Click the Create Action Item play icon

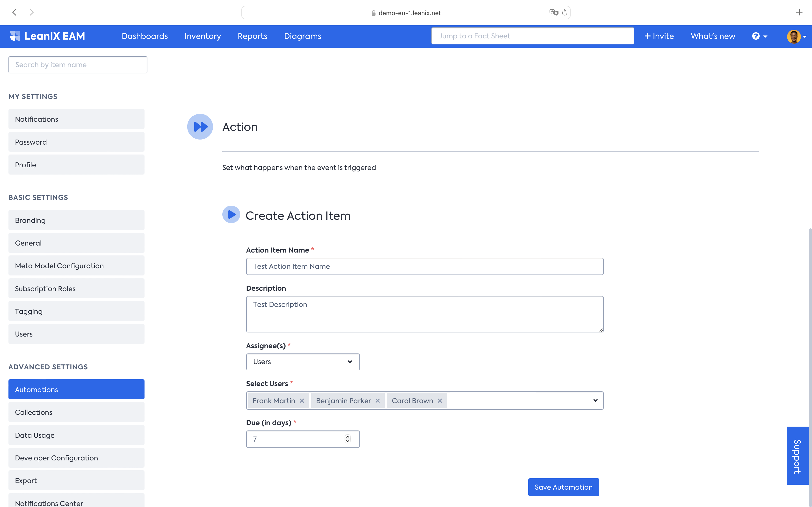coord(231,215)
